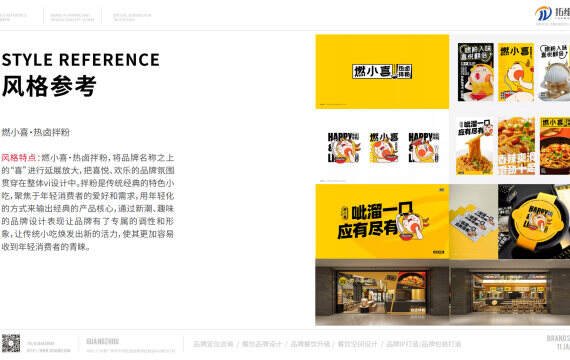
Task: Click the red 风格特点 label
Action: tap(20, 157)
